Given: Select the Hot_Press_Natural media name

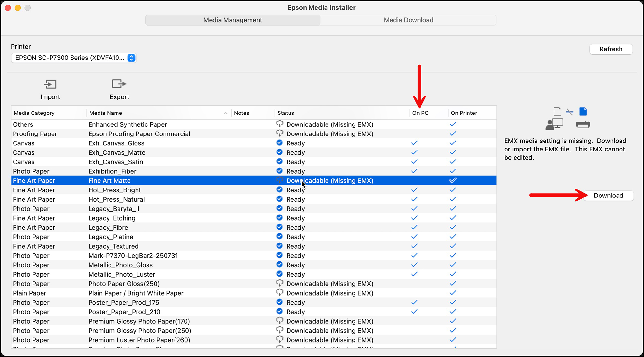Looking at the screenshot, I should point(117,199).
